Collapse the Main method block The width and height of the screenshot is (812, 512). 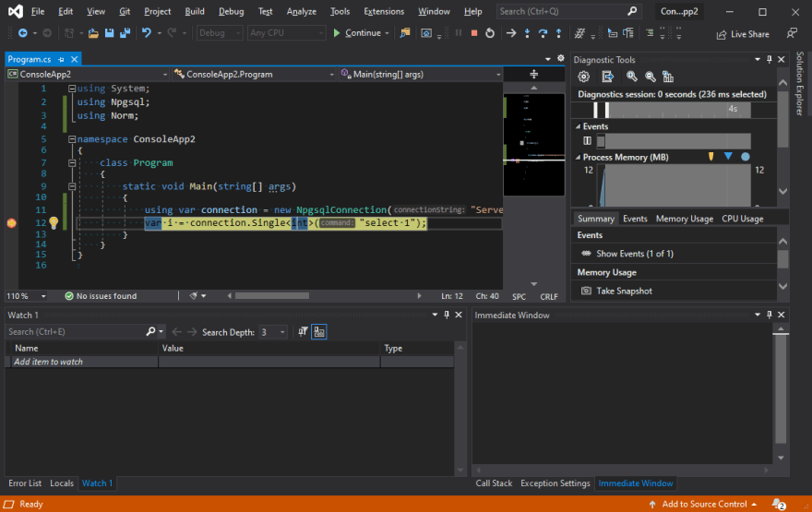(72, 186)
